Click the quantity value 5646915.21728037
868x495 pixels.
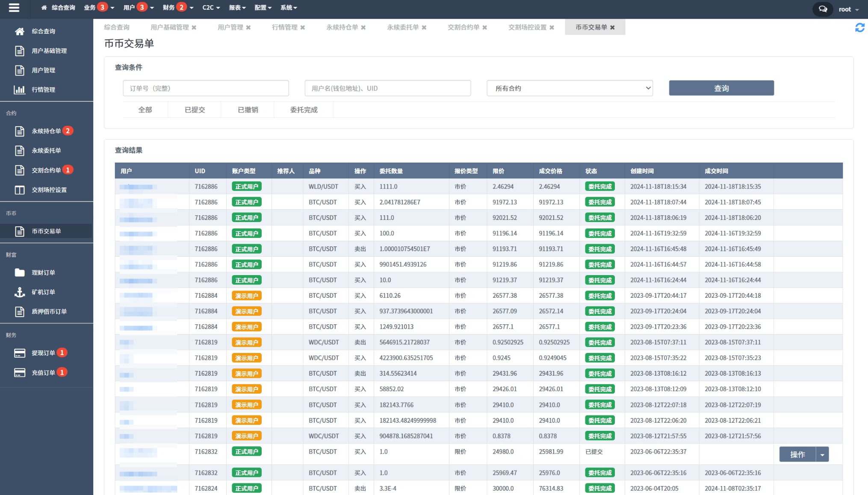404,342
